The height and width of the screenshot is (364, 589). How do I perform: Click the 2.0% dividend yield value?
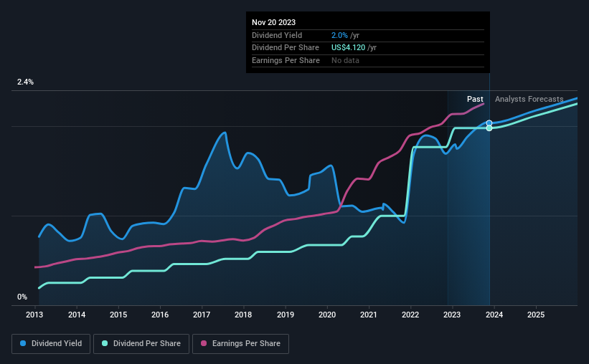coord(339,35)
